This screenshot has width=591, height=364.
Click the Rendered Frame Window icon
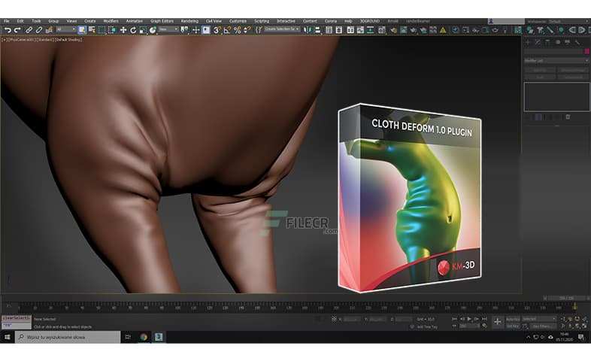403,30
